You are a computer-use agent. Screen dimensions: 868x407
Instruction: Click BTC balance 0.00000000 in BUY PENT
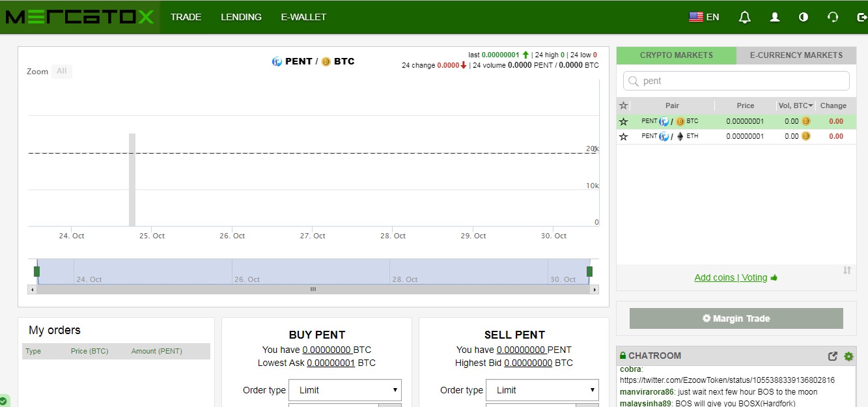(326, 350)
